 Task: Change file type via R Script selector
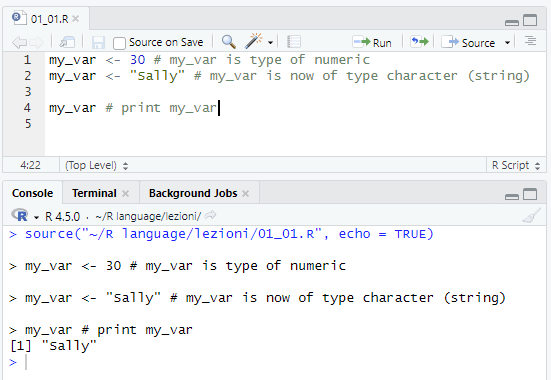coord(516,165)
